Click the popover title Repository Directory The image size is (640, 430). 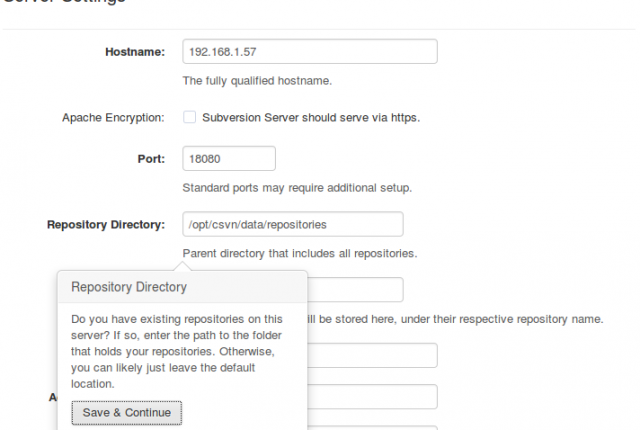tap(129, 287)
